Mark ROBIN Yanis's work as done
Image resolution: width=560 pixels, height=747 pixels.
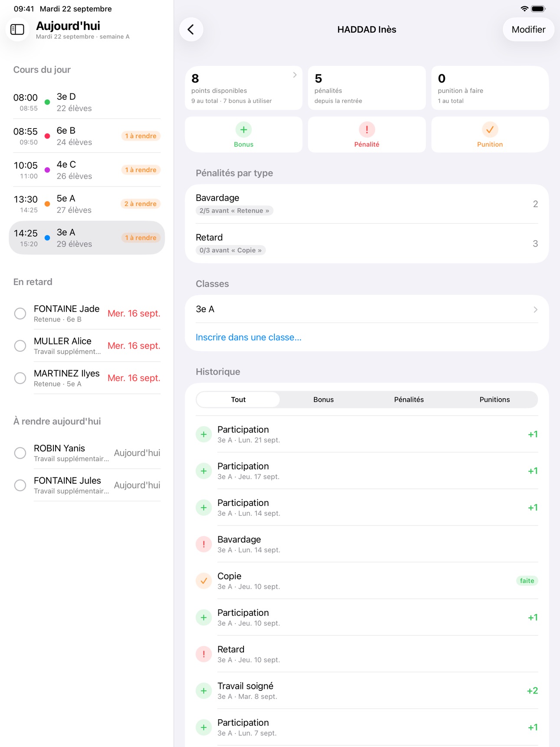point(20,453)
